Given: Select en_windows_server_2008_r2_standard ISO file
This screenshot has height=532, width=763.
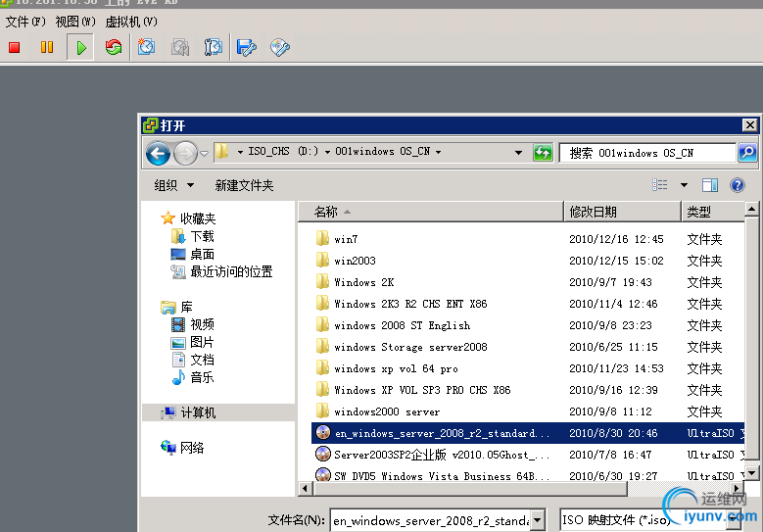Looking at the screenshot, I should [x=528, y=433].
